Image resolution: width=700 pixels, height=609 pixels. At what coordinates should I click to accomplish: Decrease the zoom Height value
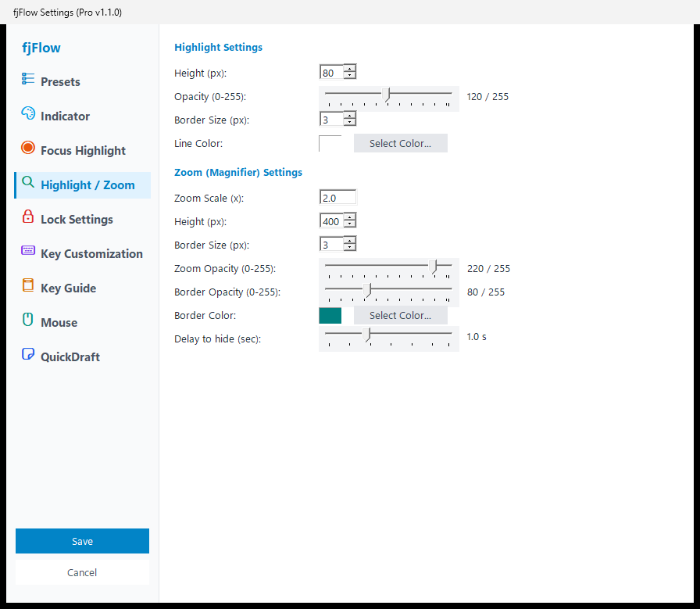349,224
